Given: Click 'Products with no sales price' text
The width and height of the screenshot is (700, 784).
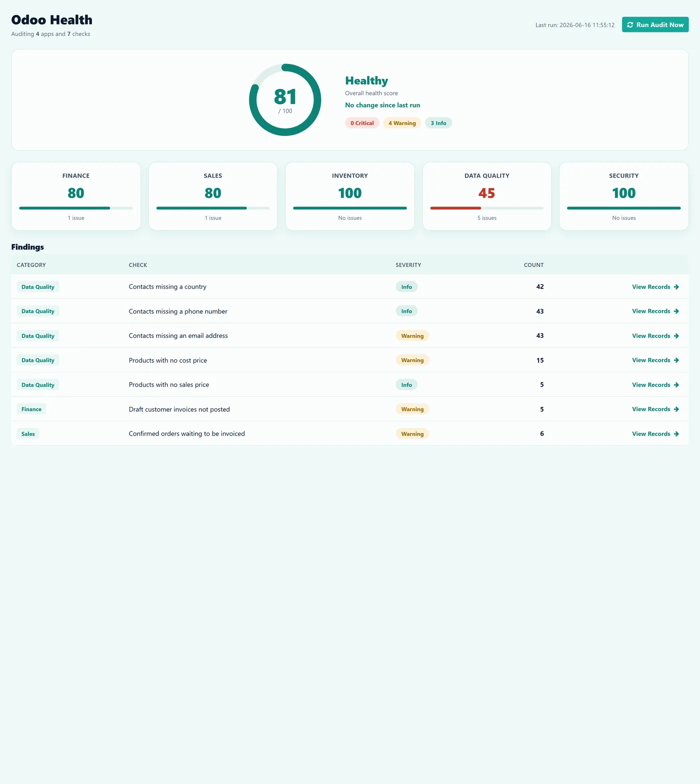Looking at the screenshot, I should [169, 384].
